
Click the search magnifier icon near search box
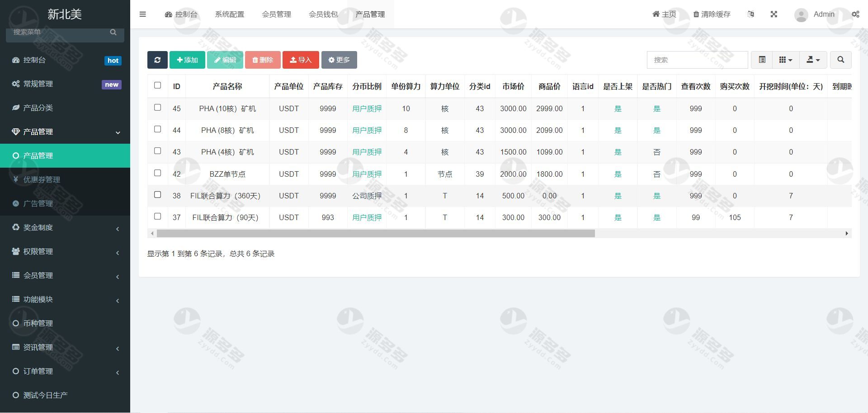point(840,60)
